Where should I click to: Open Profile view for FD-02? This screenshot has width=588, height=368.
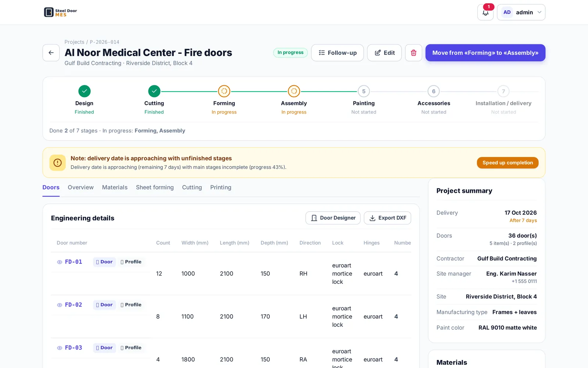tap(131, 305)
